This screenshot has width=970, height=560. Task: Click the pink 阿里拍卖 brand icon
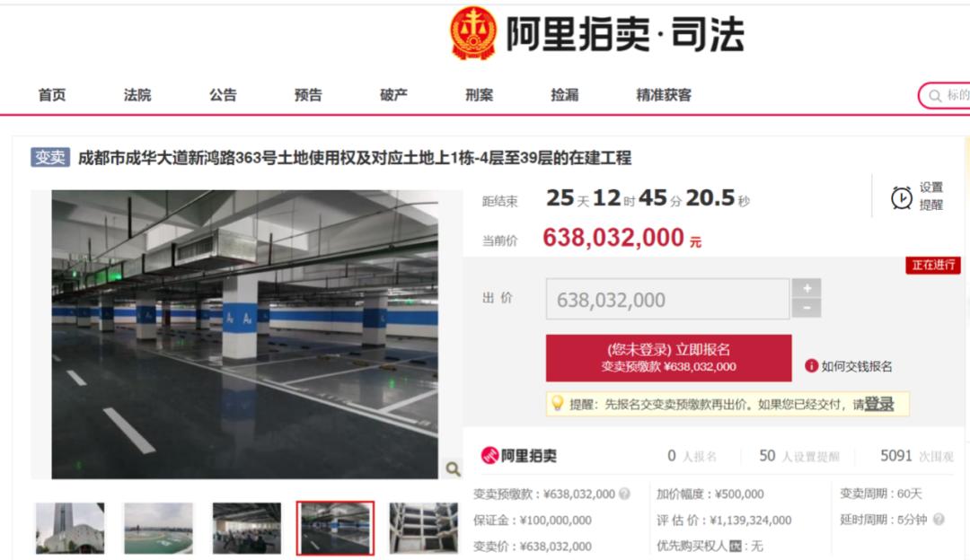[x=489, y=456]
